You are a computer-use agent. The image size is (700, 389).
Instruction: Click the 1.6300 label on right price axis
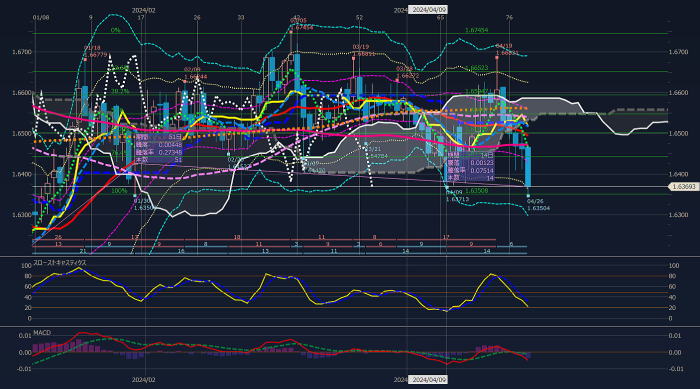click(x=679, y=214)
